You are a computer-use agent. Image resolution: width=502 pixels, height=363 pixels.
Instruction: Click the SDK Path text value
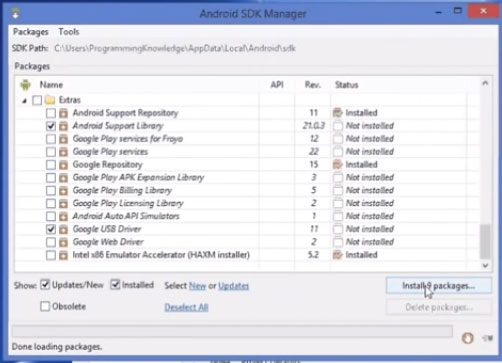(x=175, y=48)
